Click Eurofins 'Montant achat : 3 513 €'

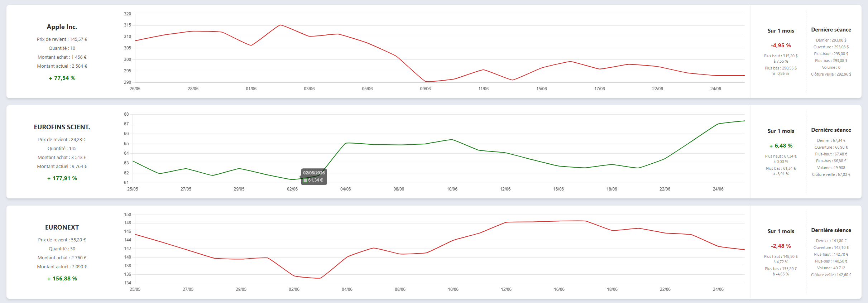[62, 158]
